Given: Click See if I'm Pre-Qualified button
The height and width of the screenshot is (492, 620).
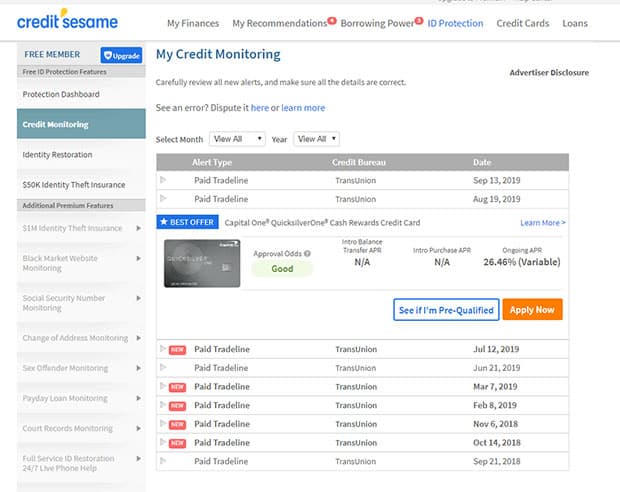Looking at the screenshot, I should pos(446,310).
